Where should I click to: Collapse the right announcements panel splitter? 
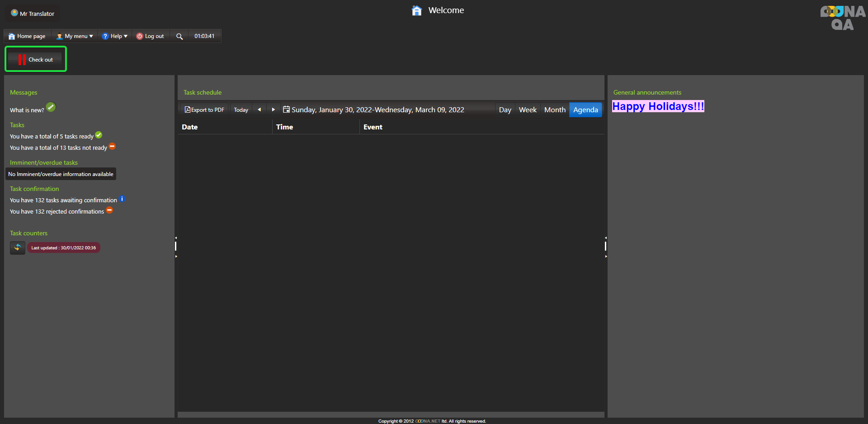coord(606,246)
